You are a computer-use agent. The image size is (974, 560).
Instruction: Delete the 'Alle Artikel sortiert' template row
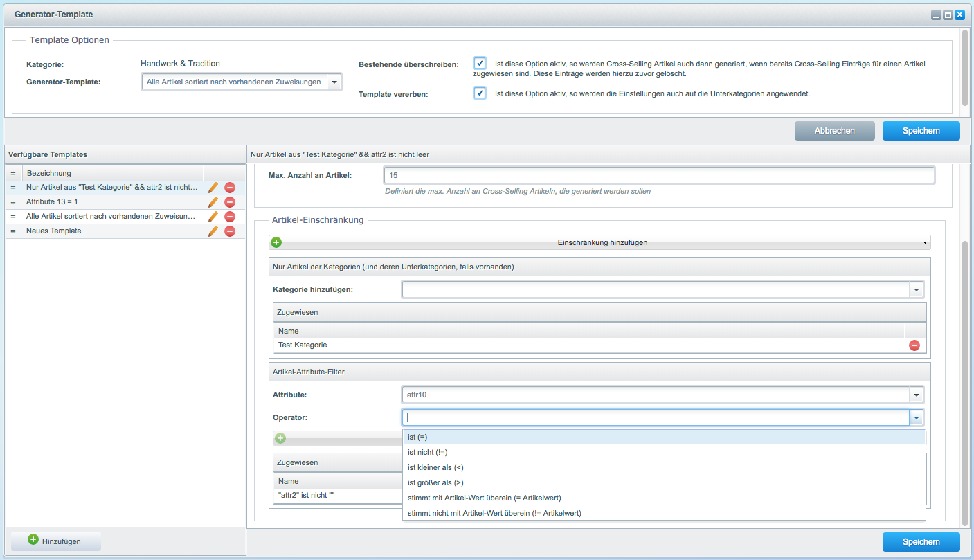coord(230,216)
